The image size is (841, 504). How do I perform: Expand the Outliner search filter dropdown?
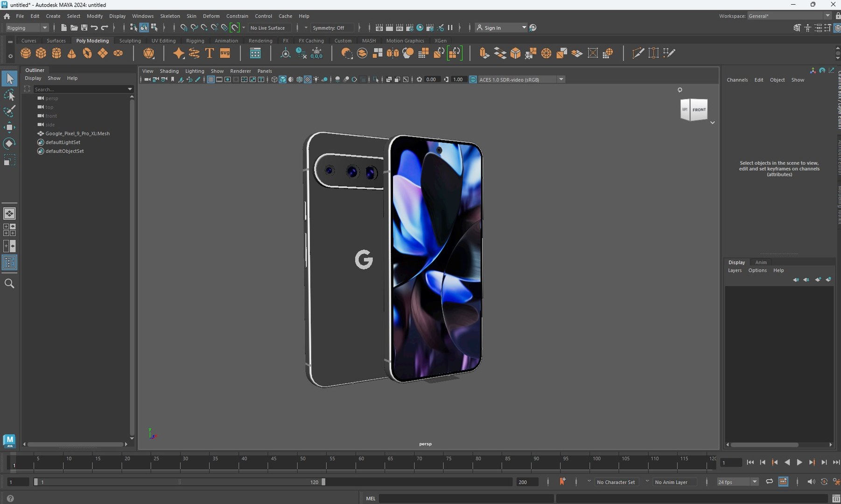[130, 89]
